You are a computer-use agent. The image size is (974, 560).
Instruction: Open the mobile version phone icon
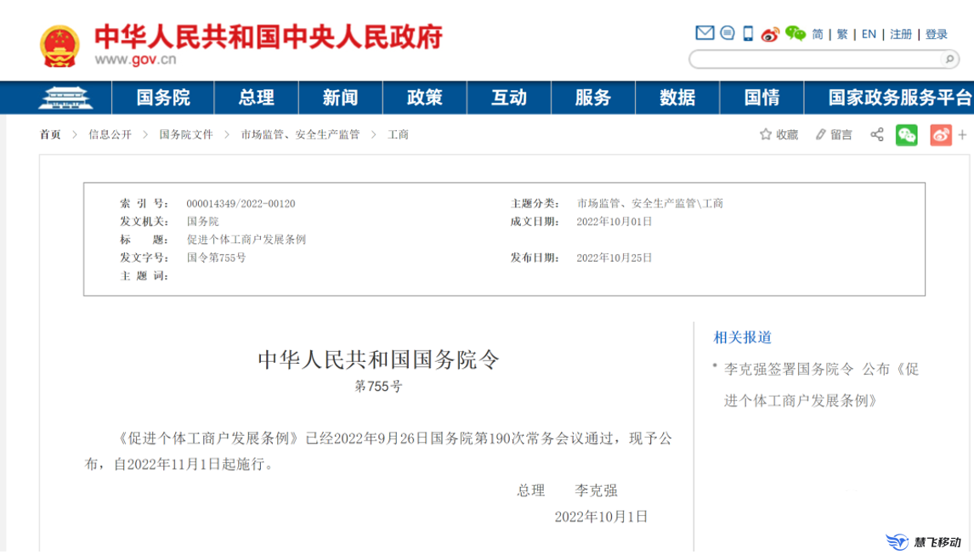[747, 32]
